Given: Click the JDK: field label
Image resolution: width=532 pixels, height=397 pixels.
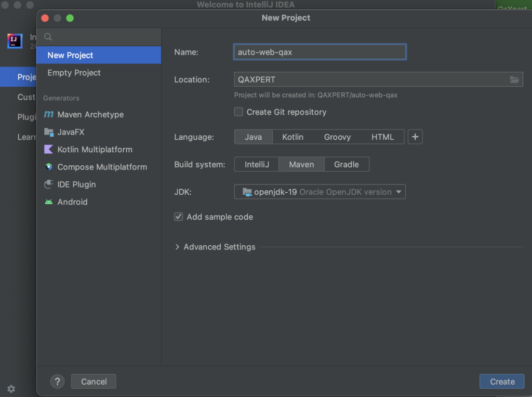Looking at the screenshot, I should pos(182,192).
